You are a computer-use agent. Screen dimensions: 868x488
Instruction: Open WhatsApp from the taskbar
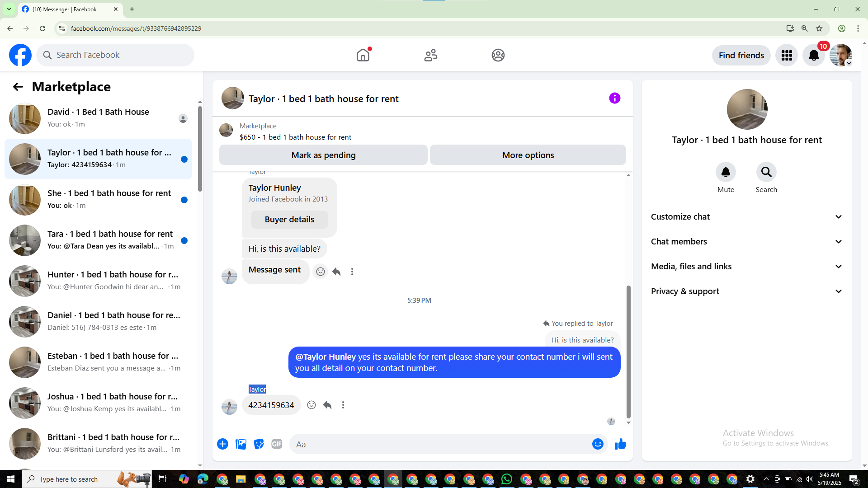pos(507,479)
